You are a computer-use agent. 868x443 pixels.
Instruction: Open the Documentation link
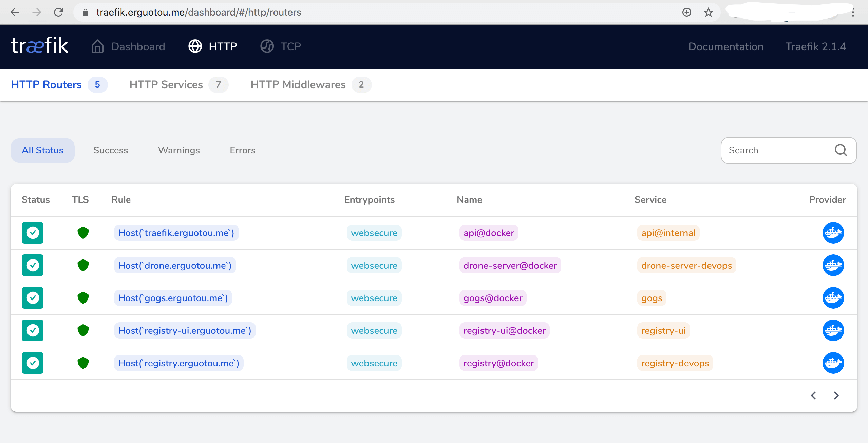(726, 46)
